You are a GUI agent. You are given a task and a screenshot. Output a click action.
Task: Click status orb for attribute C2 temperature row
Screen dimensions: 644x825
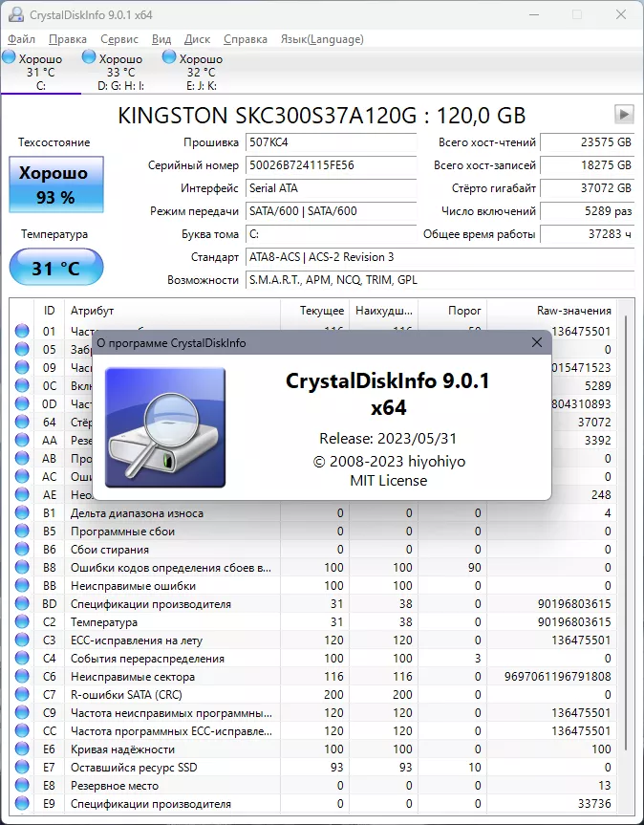(x=22, y=622)
